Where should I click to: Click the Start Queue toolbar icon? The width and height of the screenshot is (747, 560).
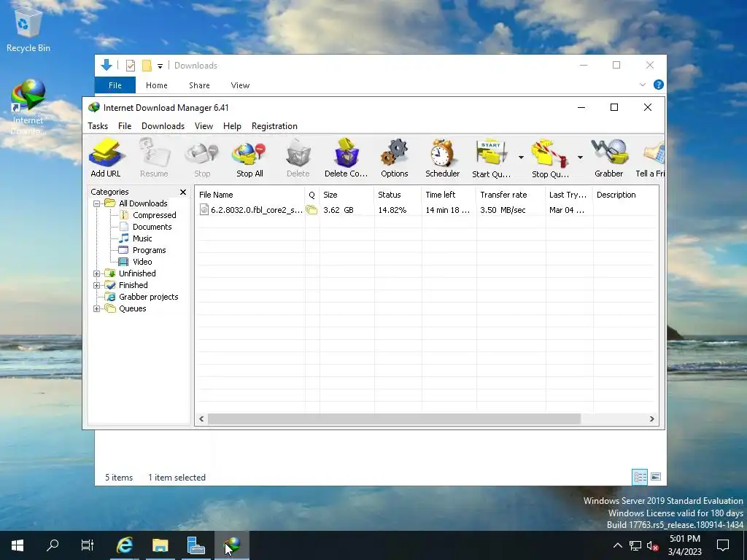(491, 158)
